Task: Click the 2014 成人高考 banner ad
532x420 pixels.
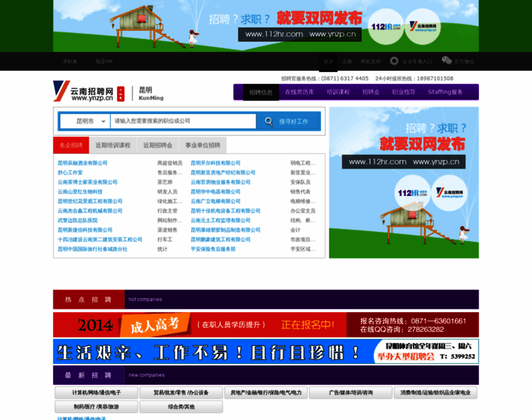Action: click(x=266, y=325)
